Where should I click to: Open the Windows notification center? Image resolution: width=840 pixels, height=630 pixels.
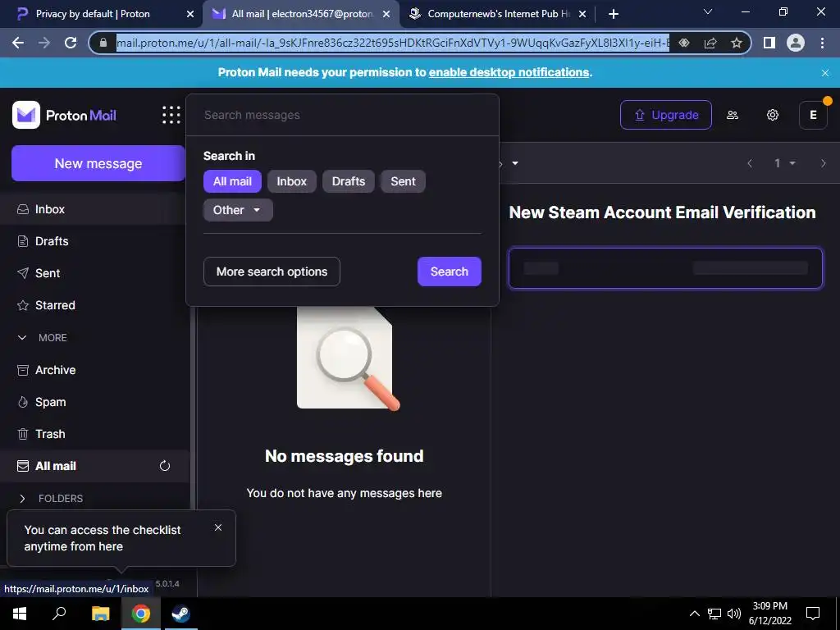coord(813,614)
